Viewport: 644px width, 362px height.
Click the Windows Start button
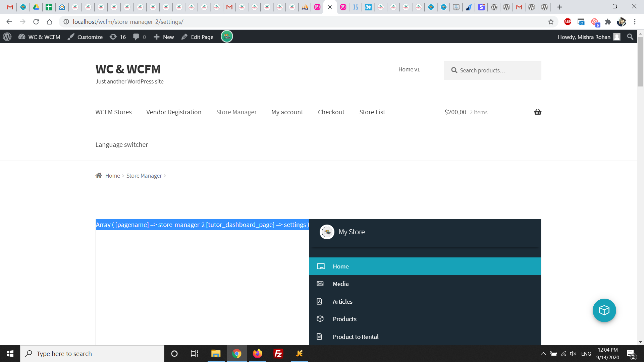pyautogui.click(x=10, y=354)
